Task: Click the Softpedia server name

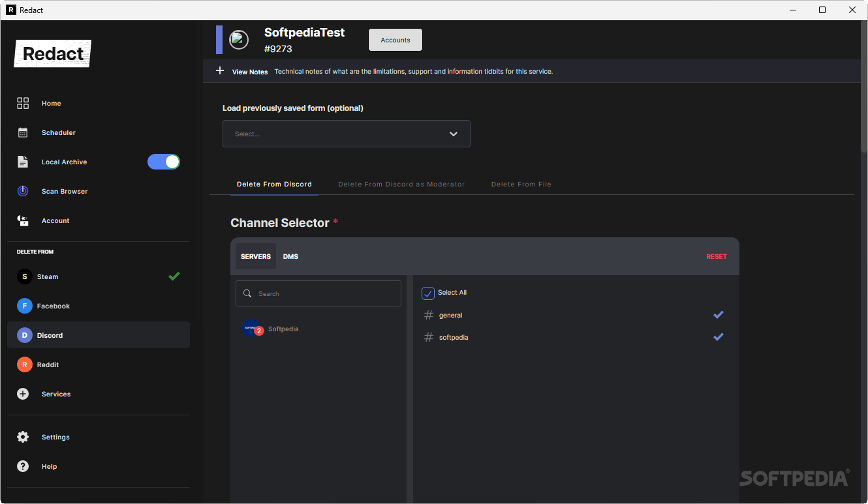Action: [283, 329]
